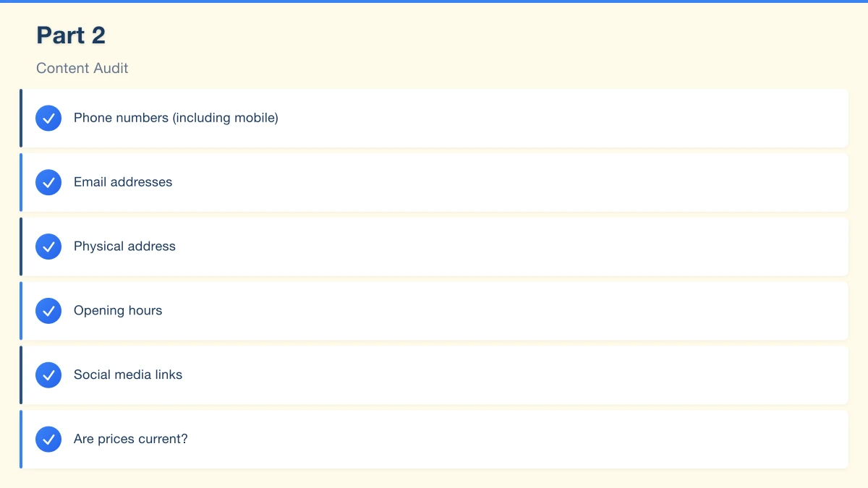Click the blue check circle for Email addresses
This screenshot has width=868, height=488.
pos(48,182)
